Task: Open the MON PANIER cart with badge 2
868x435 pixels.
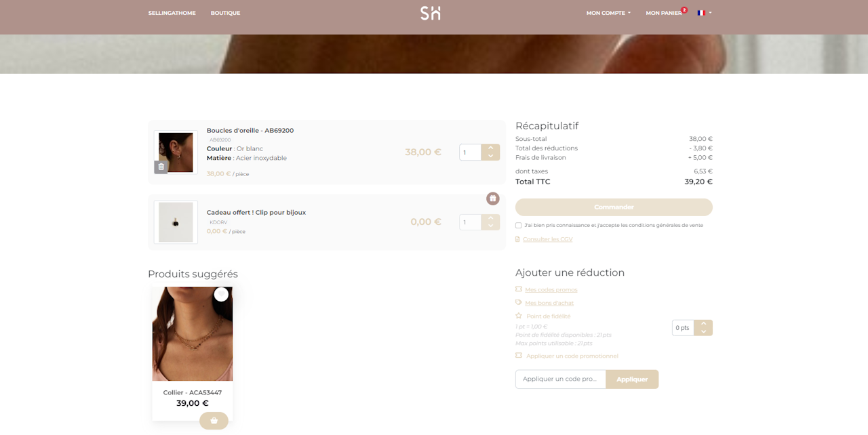Action: [665, 12]
